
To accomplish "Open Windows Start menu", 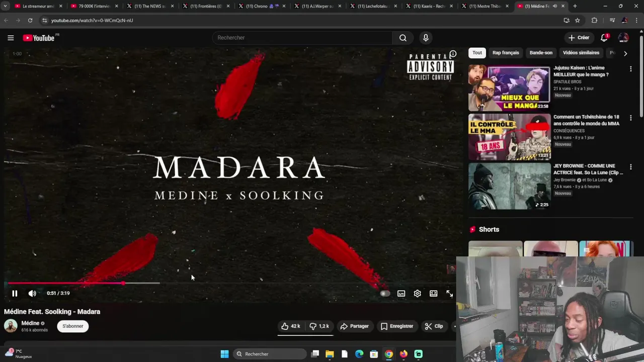I will [x=224, y=354].
